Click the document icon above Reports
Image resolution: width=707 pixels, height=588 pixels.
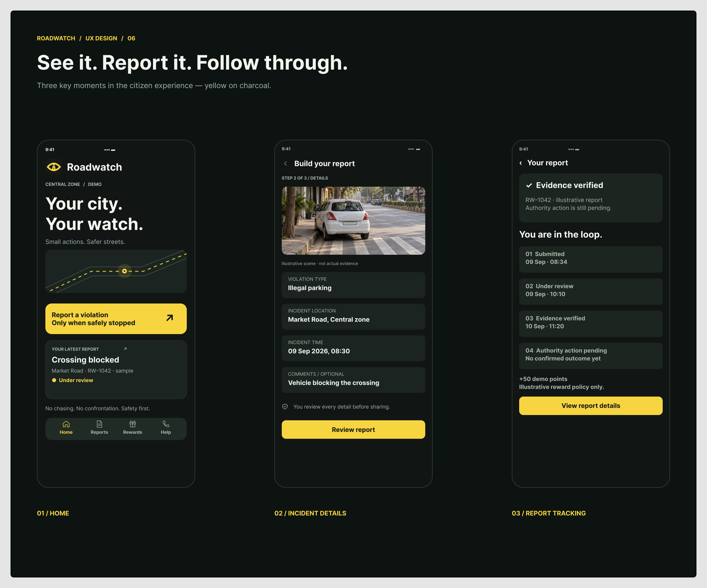click(99, 424)
